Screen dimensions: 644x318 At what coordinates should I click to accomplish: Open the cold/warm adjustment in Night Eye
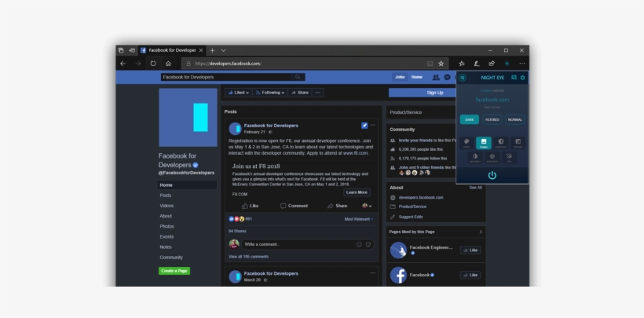[492, 158]
